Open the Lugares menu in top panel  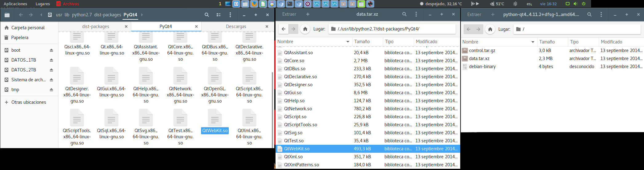pos(43,4)
